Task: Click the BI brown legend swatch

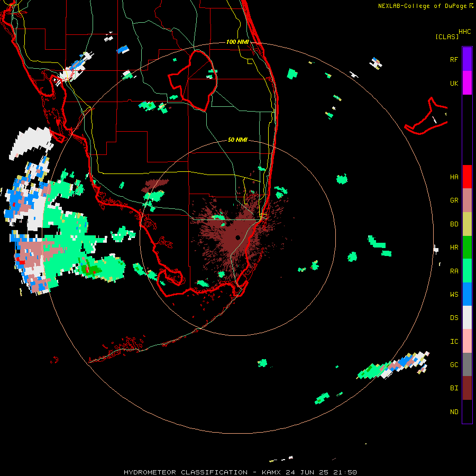Action: (467, 388)
